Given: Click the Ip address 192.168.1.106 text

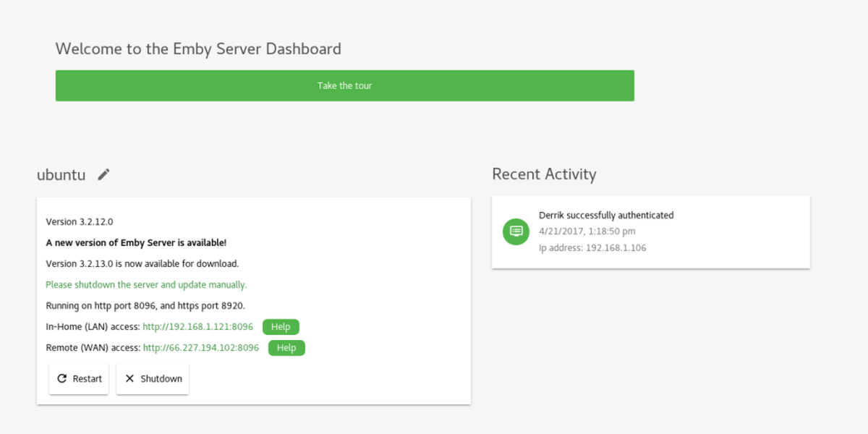Looking at the screenshot, I should [592, 248].
